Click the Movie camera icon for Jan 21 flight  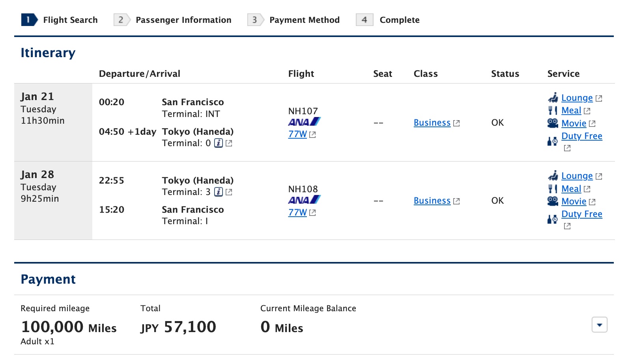tap(552, 123)
